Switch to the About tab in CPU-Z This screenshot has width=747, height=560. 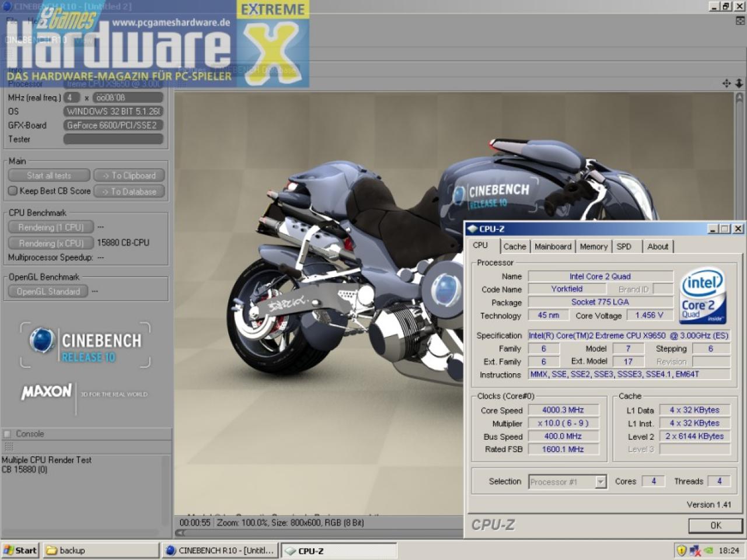click(658, 247)
